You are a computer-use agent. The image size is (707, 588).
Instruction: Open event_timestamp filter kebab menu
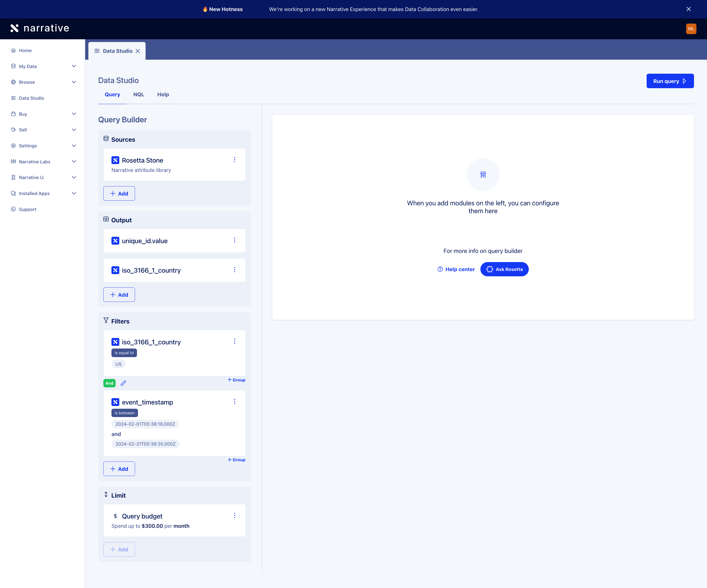pos(235,402)
